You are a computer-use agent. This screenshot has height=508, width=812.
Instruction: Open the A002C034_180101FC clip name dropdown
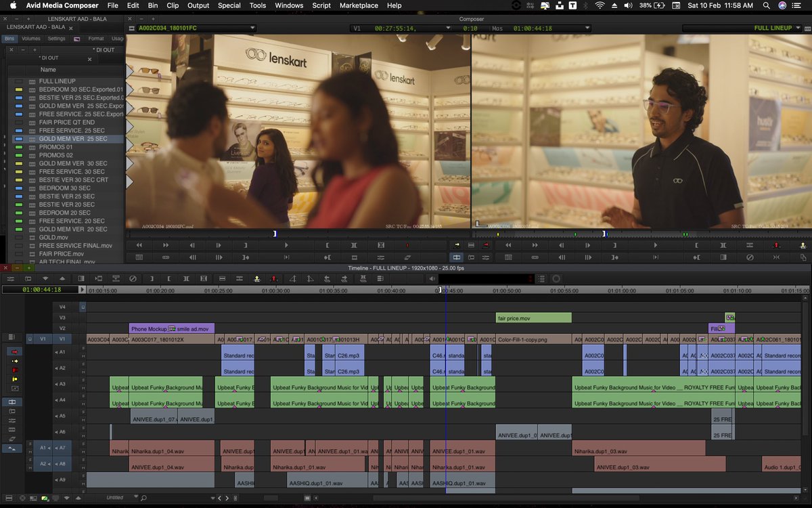coord(253,28)
